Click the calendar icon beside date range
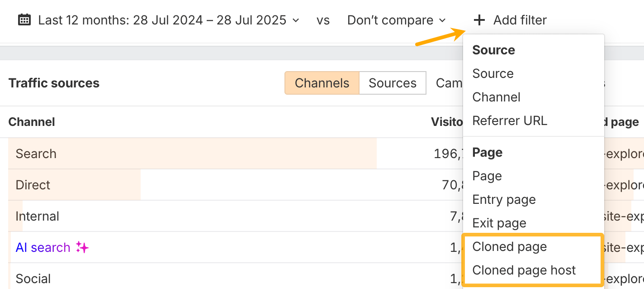Viewport: 644px width, 289px height. (24, 20)
